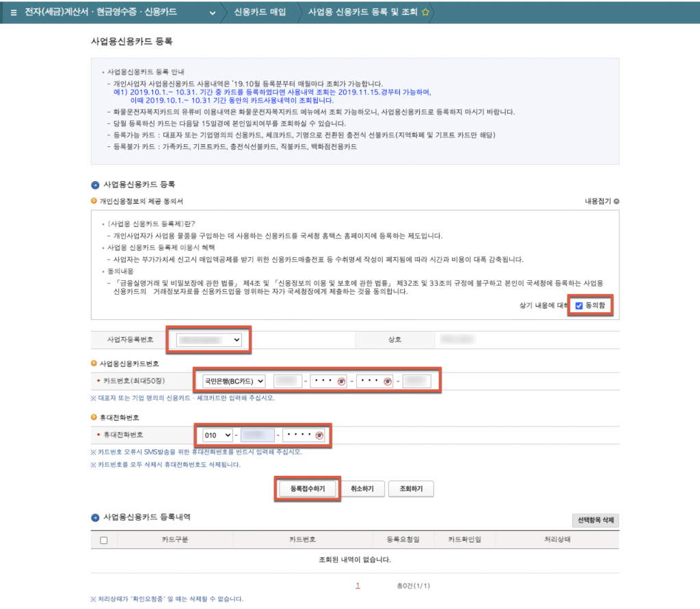This screenshot has width=700, height=609.
Task: Expand the 전자(세금)계산서 menu dropdown arrow
Action: (x=213, y=13)
